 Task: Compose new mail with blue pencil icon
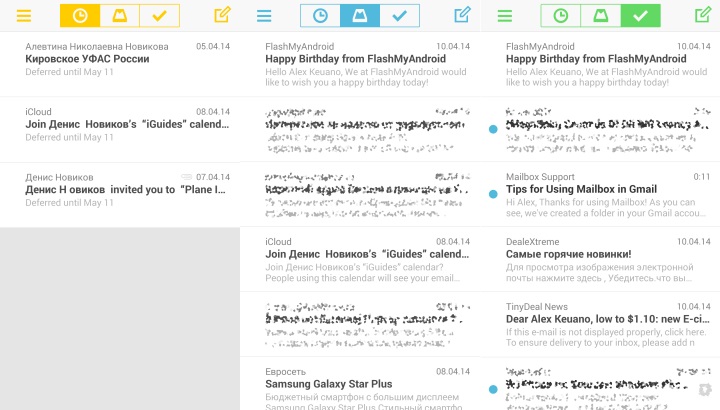[x=462, y=15]
